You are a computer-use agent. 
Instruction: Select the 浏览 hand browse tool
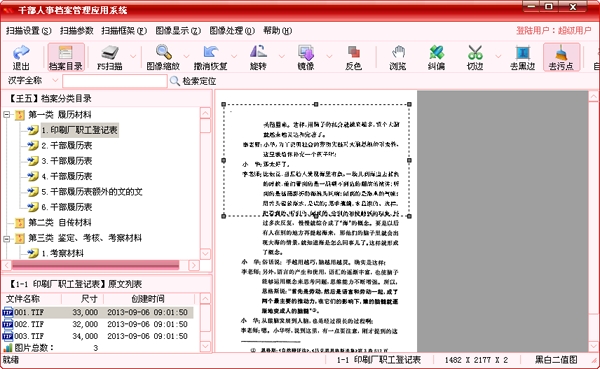398,57
